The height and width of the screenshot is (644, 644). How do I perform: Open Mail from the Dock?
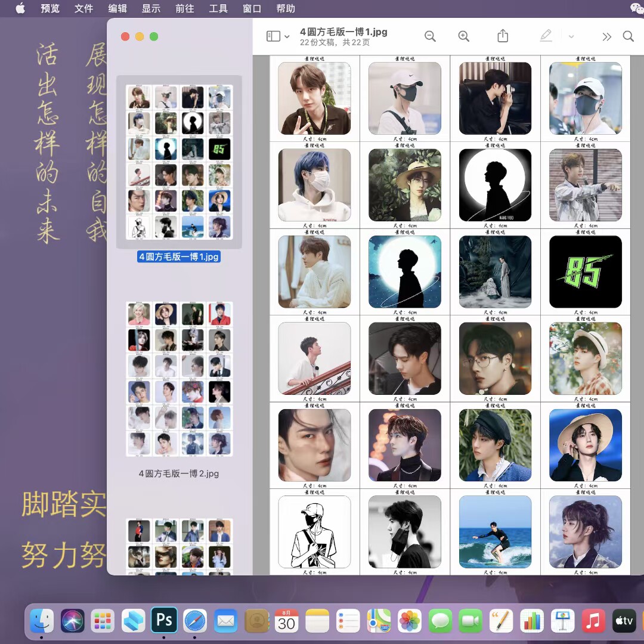225,621
